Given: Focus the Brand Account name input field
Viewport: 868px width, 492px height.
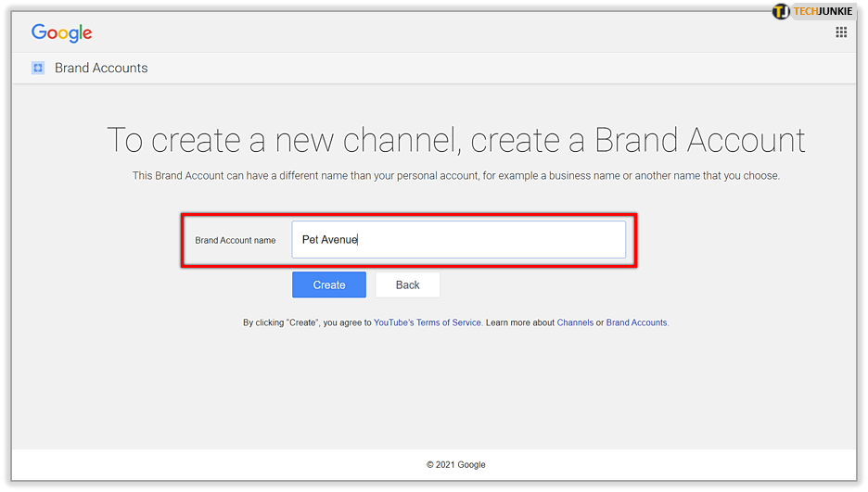Looking at the screenshot, I should [458, 239].
